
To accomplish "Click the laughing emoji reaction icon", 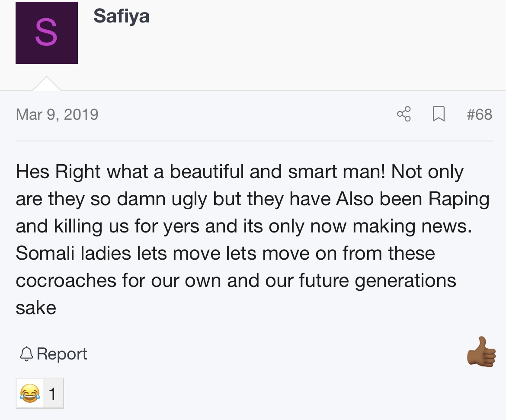I will coord(30,393).
